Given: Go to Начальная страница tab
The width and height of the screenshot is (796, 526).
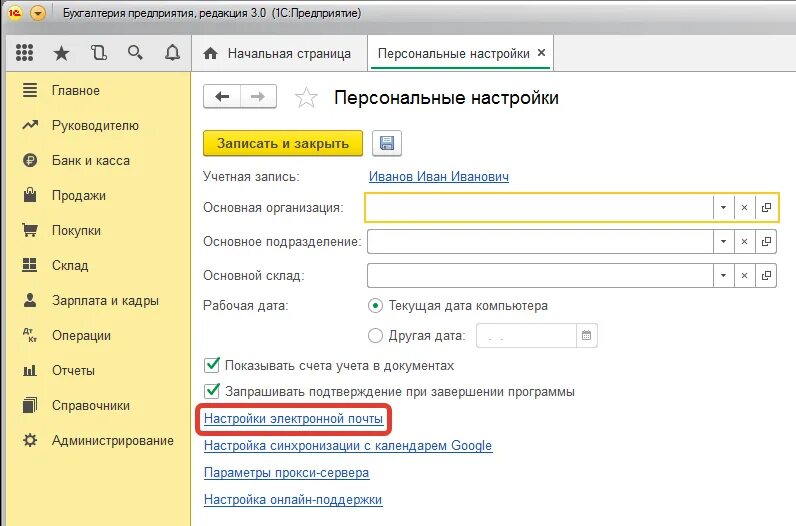Looking at the screenshot, I should [x=277, y=53].
